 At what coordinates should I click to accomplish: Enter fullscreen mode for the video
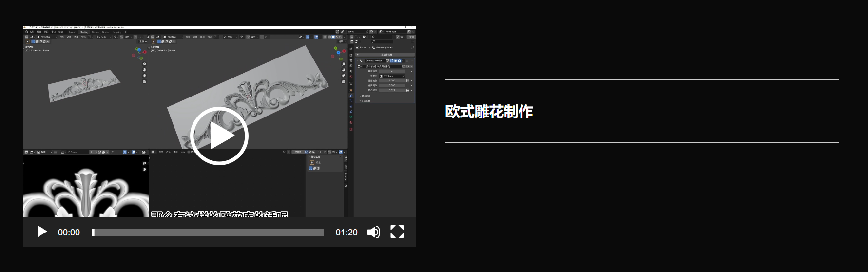point(397,232)
